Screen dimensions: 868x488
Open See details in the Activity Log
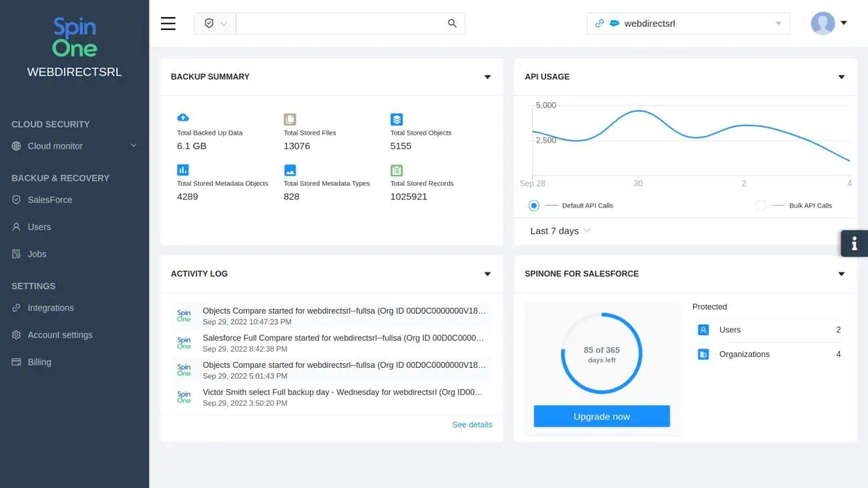click(x=472, y=424)
